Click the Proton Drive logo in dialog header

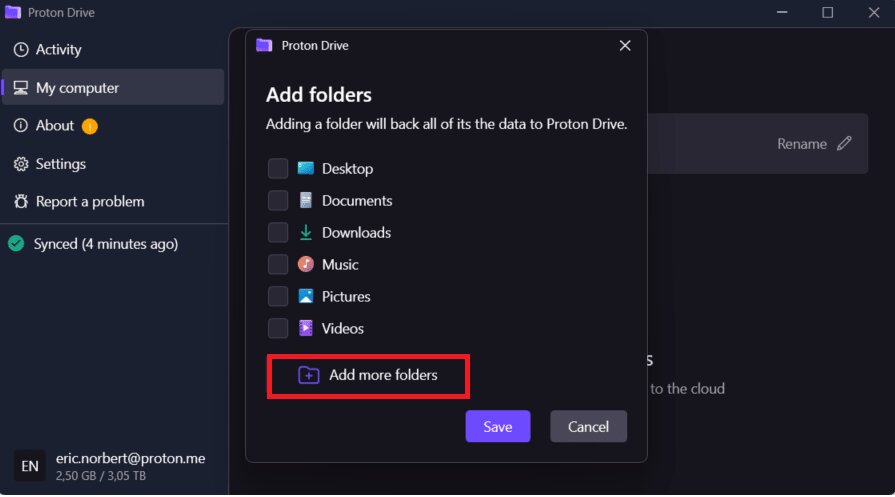click(264, 45)
